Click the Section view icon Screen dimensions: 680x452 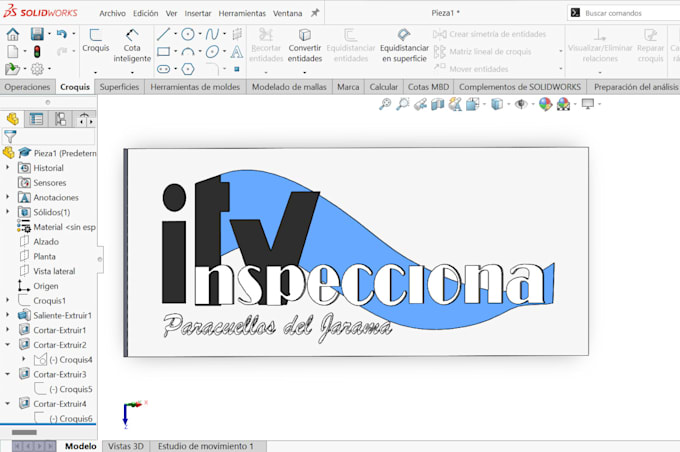(x=438, y=104)
